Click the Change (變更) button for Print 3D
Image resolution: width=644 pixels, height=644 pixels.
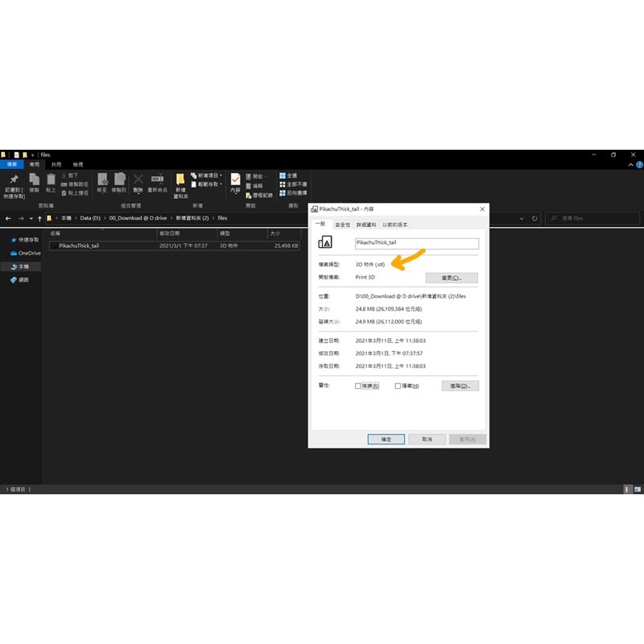tap(452, 278)
